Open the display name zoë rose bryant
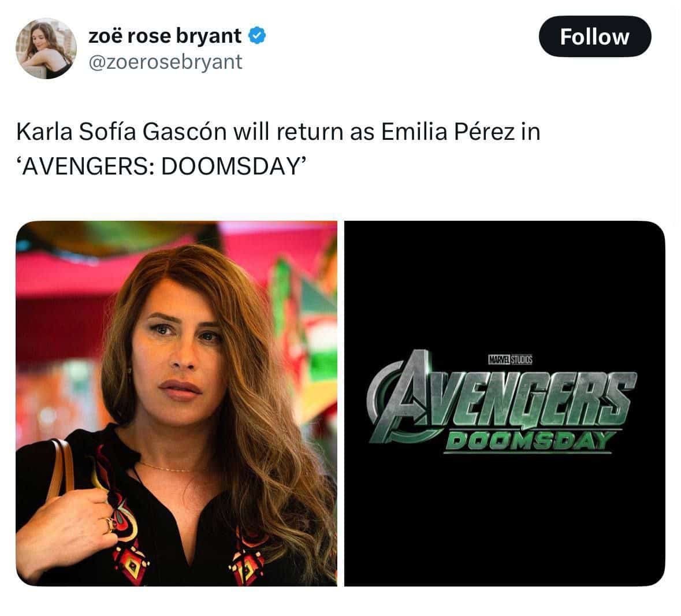This screenshot has width=681, height=616. (x=165, y=36)
